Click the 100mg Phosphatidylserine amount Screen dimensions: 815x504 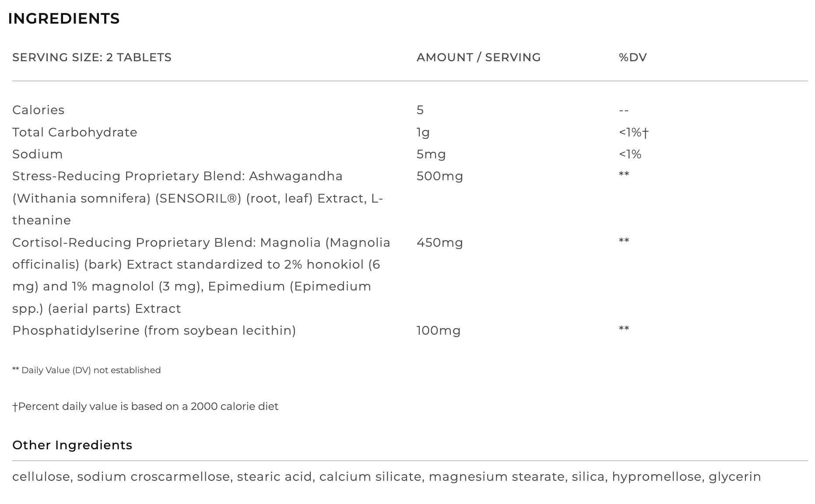pos(439,330)
